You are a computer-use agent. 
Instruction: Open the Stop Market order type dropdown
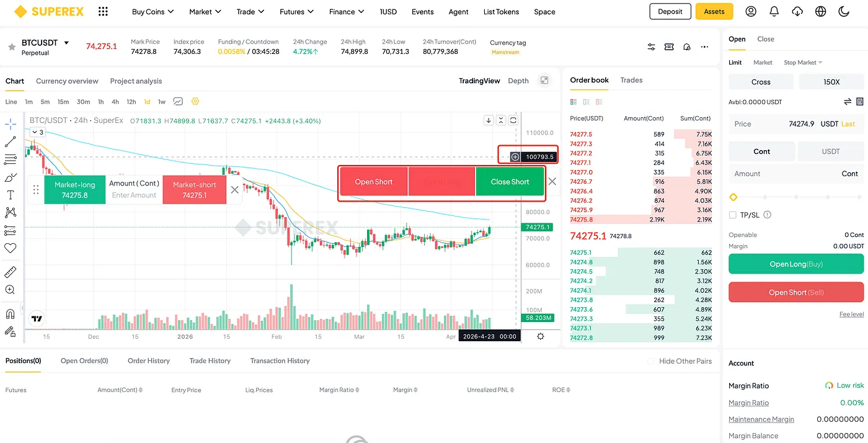(x=803, y=63)
